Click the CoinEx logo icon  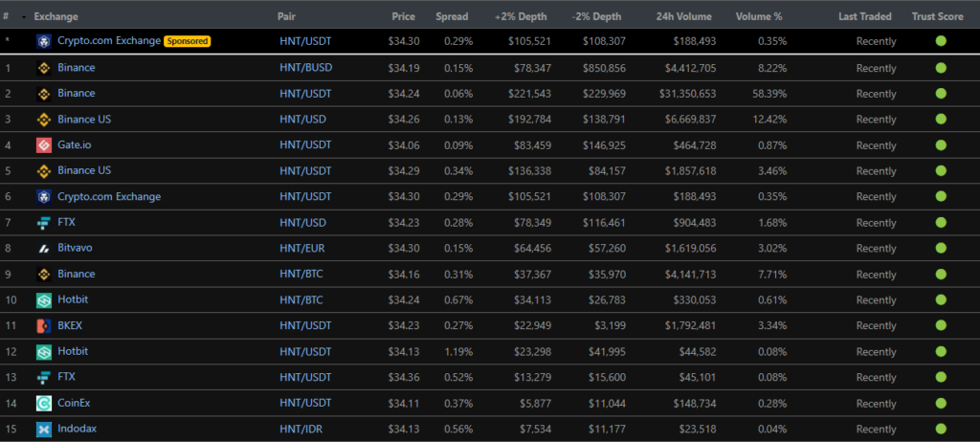pyautogui.click(x=44, y=404)
